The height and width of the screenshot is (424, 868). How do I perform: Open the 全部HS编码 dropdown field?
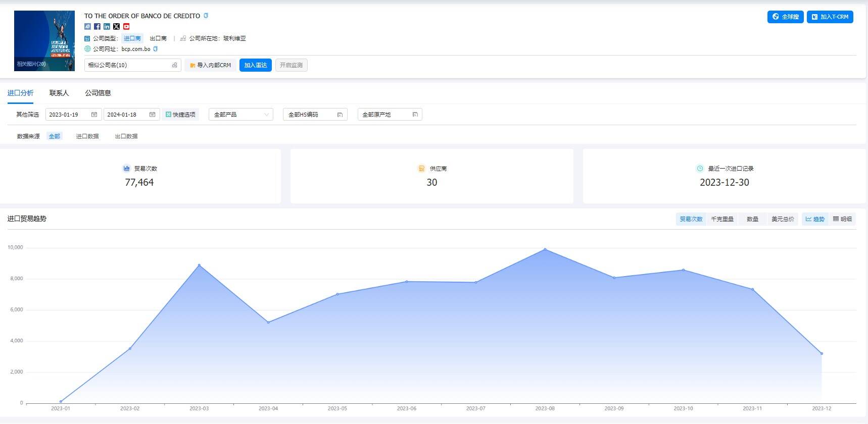pyautogui.click(x=315, y=115)
